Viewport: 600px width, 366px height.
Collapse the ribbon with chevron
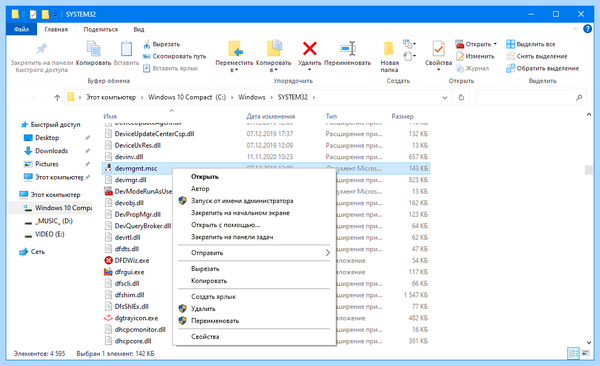pyautogui.click(x=575, y=29)
